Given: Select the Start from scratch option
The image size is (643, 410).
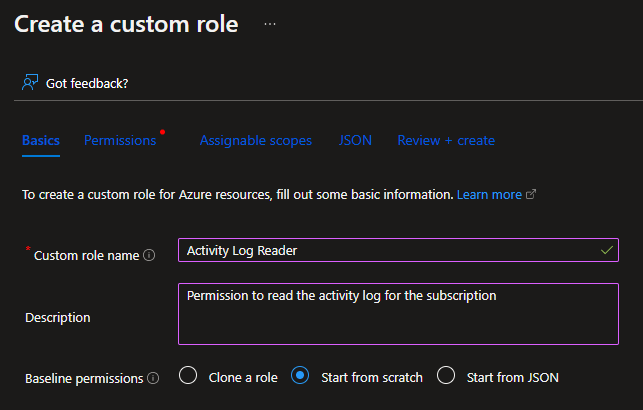Looking at the screenshot, I should [x=299, y=377].
